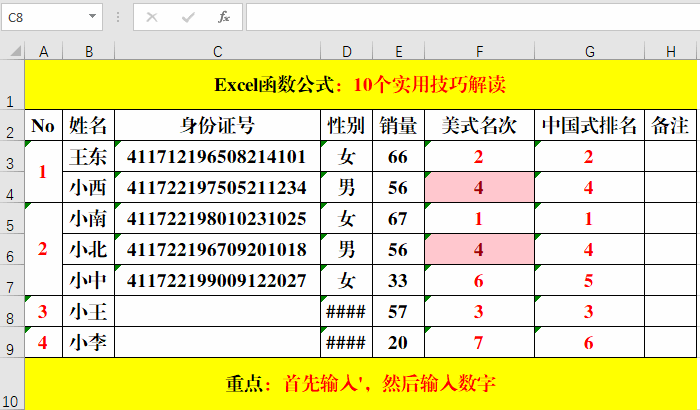Click the '性别' header cell
Screen dimensions: 700x410
(346, 125)
